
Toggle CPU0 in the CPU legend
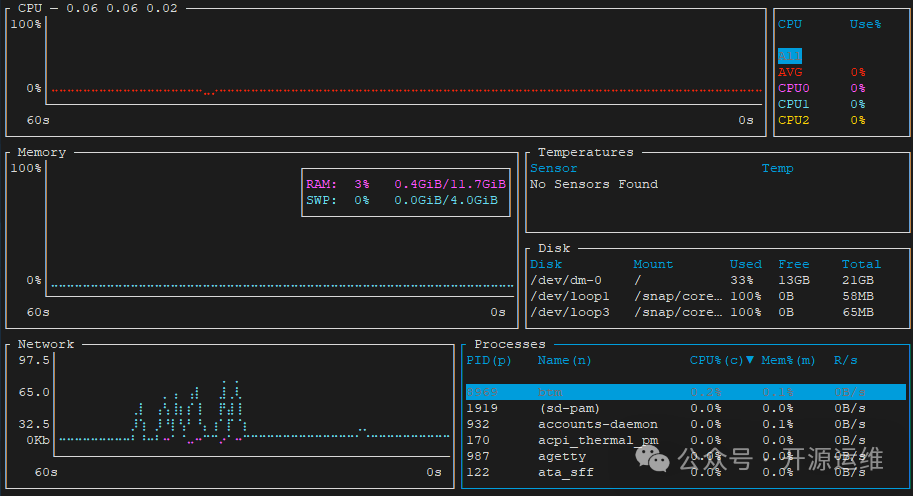click(x=794, y=88)
